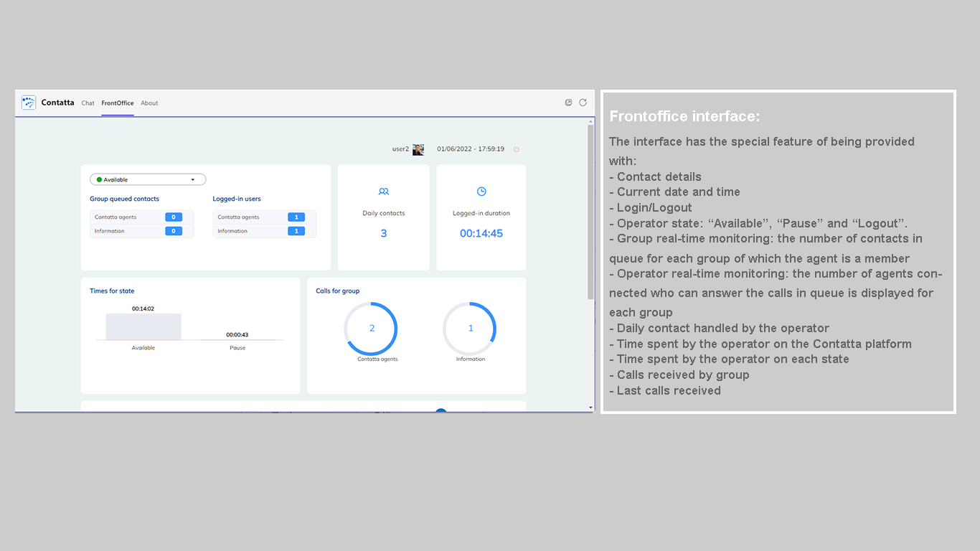Viewport: 980px width, 551px height.
Task: Click the scrollbar up arrow
Action: (591, 121)
